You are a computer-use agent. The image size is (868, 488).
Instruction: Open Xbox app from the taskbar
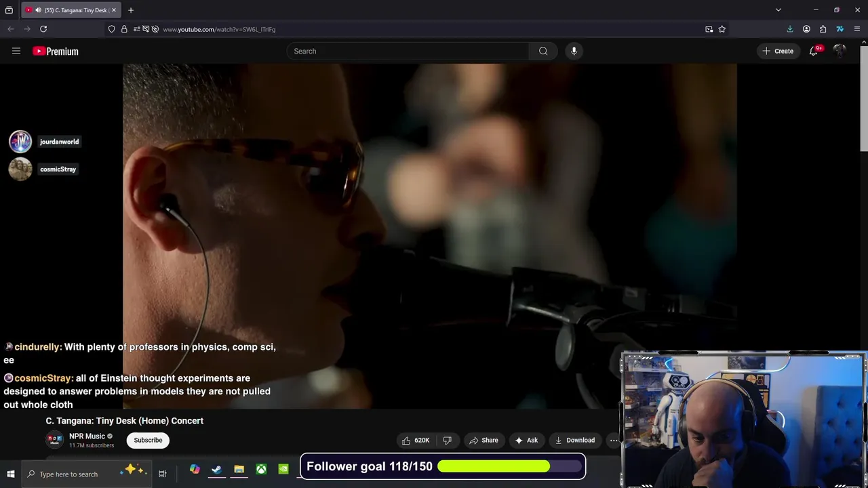tap(261, 469)
